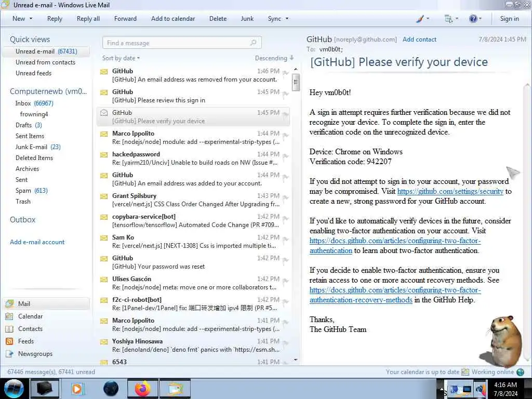Open the Junk E-mail folder

(37, 147)
